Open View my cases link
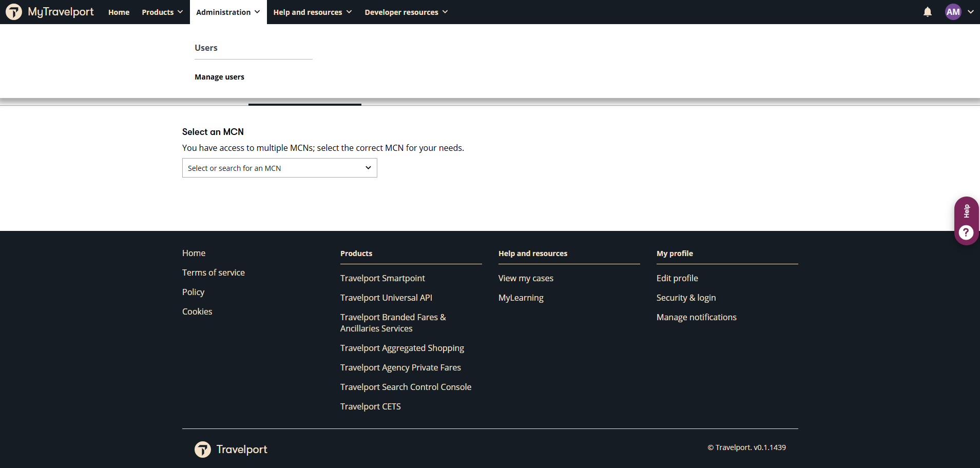 (526, 278)
